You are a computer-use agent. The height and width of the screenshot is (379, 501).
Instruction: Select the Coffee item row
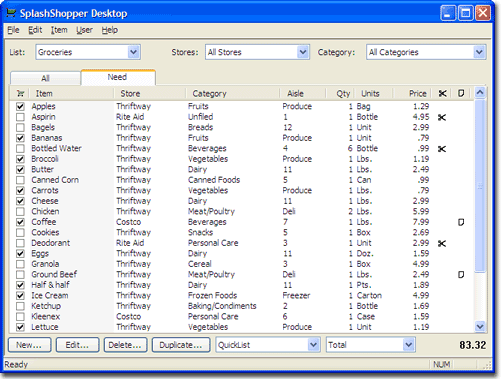click(242, 222)
